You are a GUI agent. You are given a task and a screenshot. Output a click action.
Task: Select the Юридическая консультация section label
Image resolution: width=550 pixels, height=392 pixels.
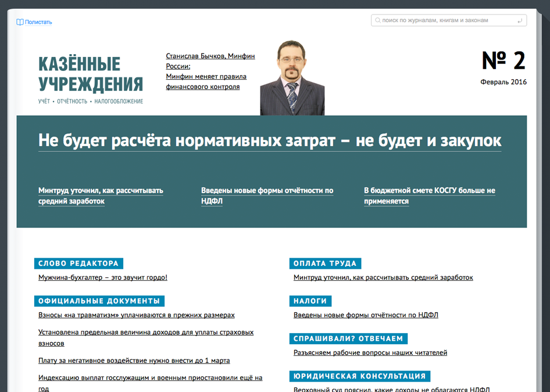coord(359,376)
